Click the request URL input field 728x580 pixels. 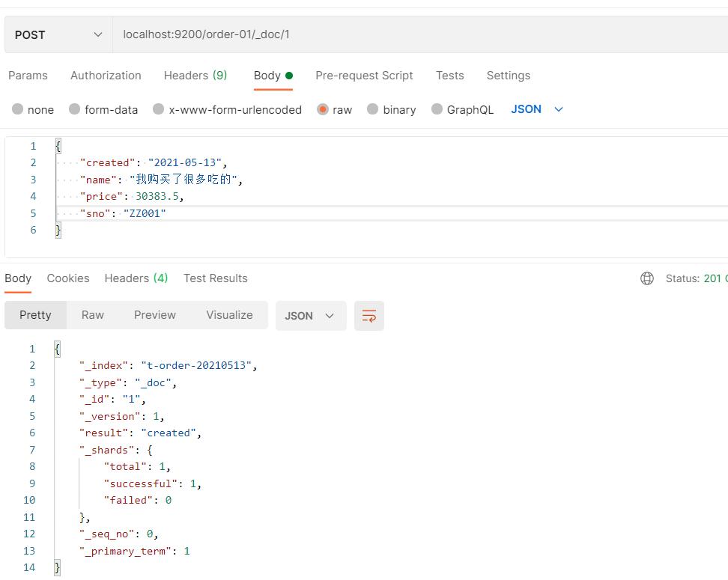point(419,34)
